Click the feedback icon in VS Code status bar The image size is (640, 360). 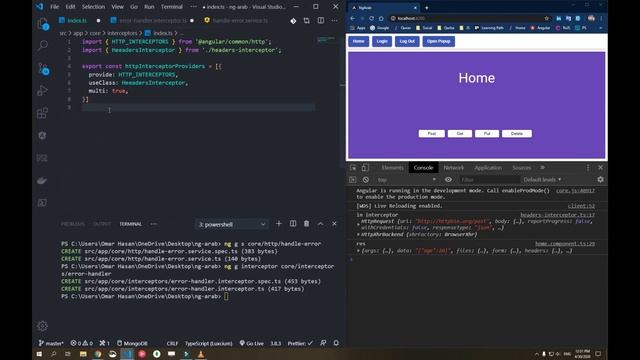coord(323,343)
